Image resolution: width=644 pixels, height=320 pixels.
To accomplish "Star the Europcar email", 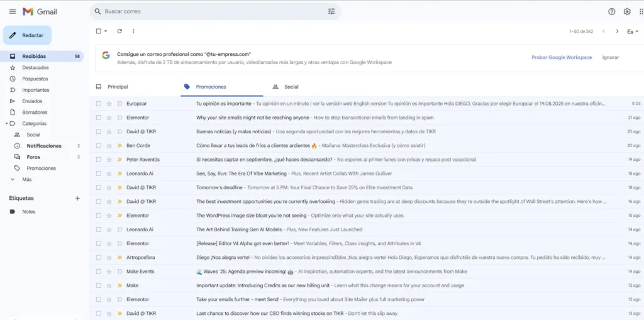I will coord(109,104).
